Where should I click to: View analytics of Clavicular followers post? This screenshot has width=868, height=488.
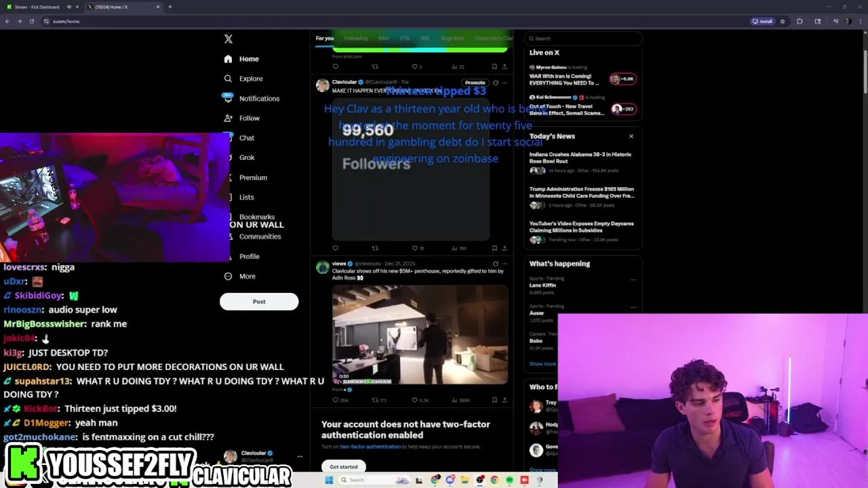460,248
